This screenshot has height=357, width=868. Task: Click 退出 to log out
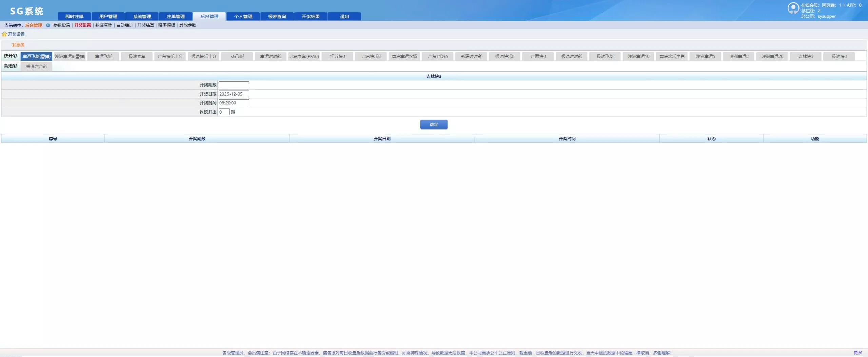pos(344,17)
